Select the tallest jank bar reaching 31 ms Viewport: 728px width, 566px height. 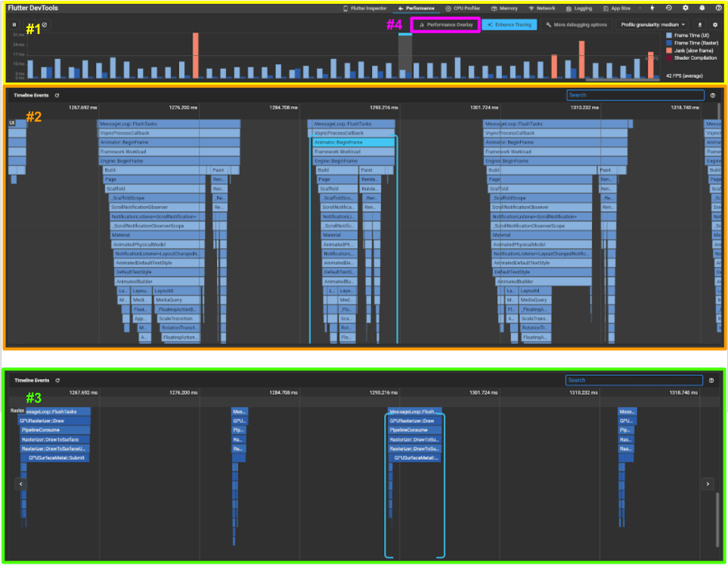[196, 55]
